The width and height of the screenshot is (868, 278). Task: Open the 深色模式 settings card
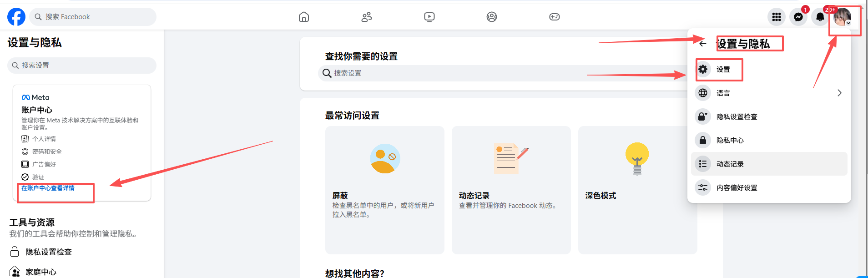pyautogui.click(x=637, y=190)
